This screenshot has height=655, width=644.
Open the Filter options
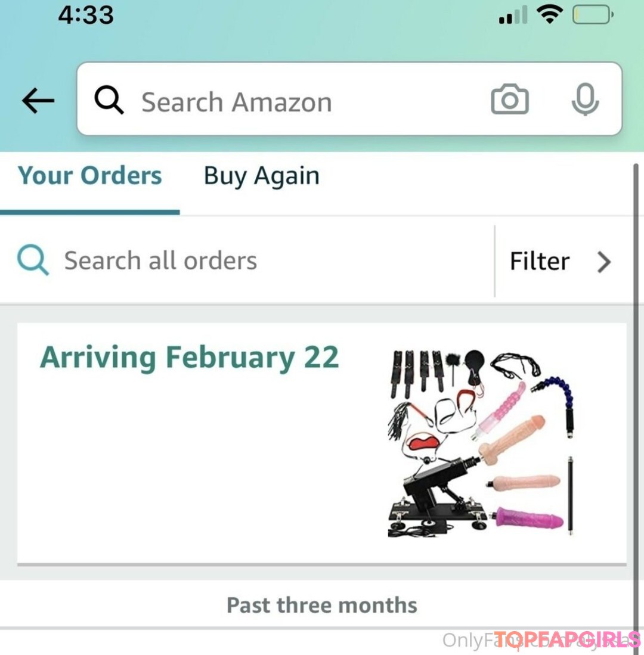560,262
